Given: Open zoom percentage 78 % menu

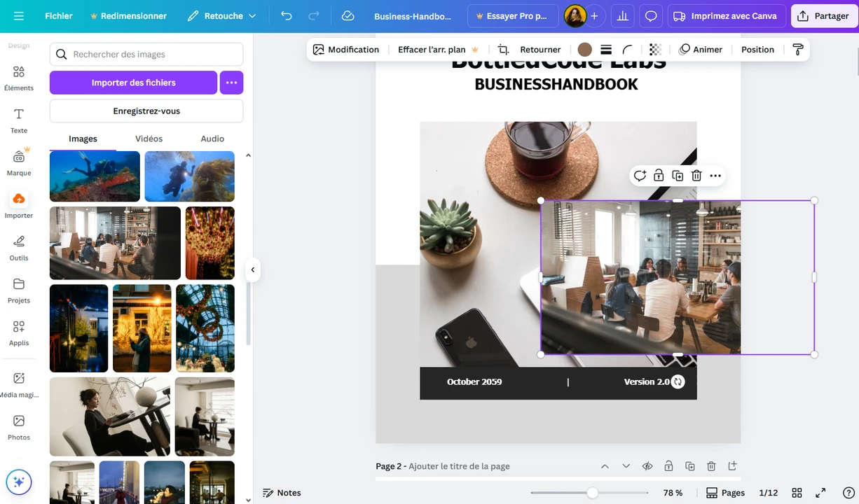Looking at the screenshot, I should [673, 493].
